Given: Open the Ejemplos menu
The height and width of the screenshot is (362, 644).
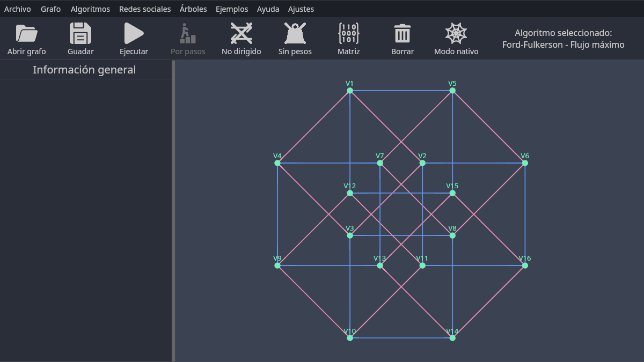Looking at the screenshot, I should point(232,9).
